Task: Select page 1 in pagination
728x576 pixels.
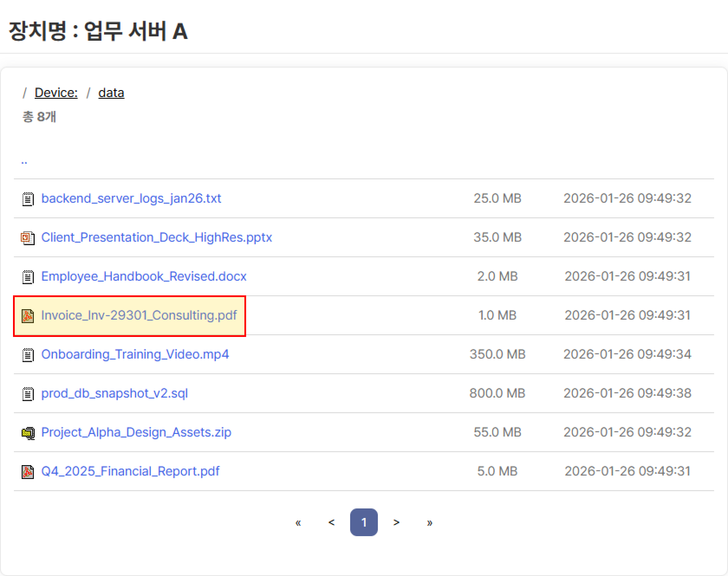Action: [364, 522]
